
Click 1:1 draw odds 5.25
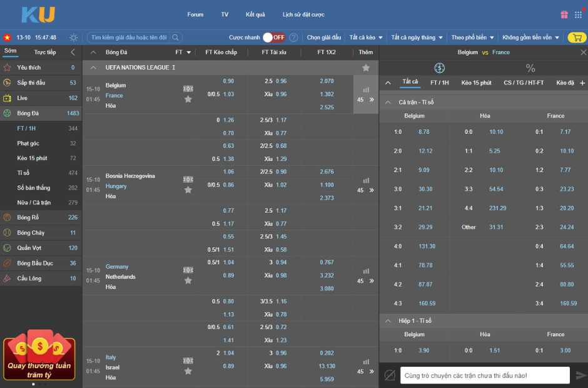(495, 151)
